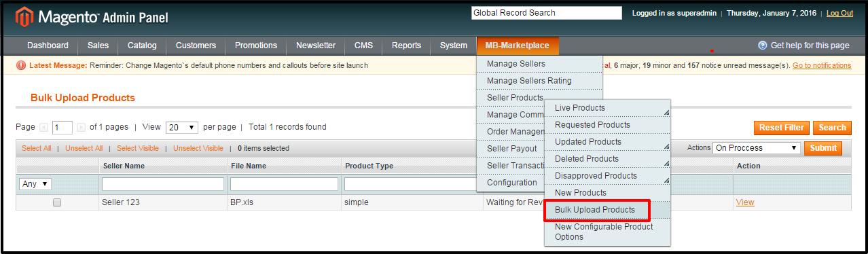Click the Search button
This screenshot has height=254, width=868.
coord(832,128)
